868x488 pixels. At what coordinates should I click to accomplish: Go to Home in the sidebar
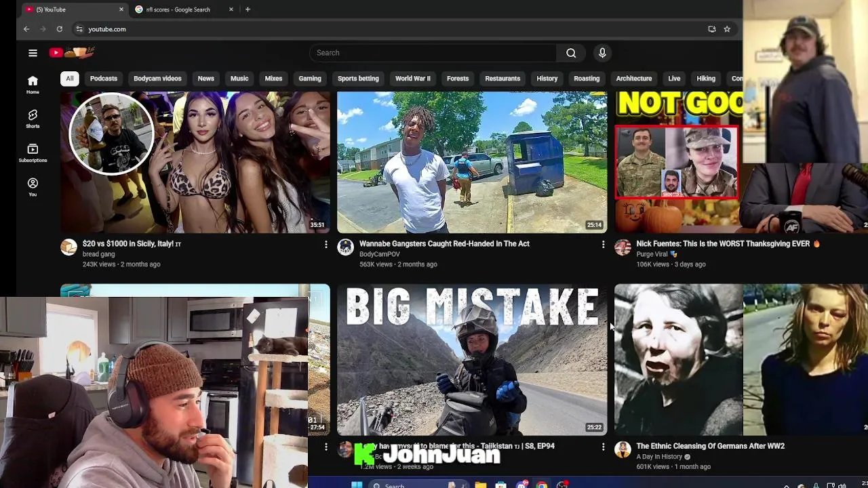pos(33,85)
